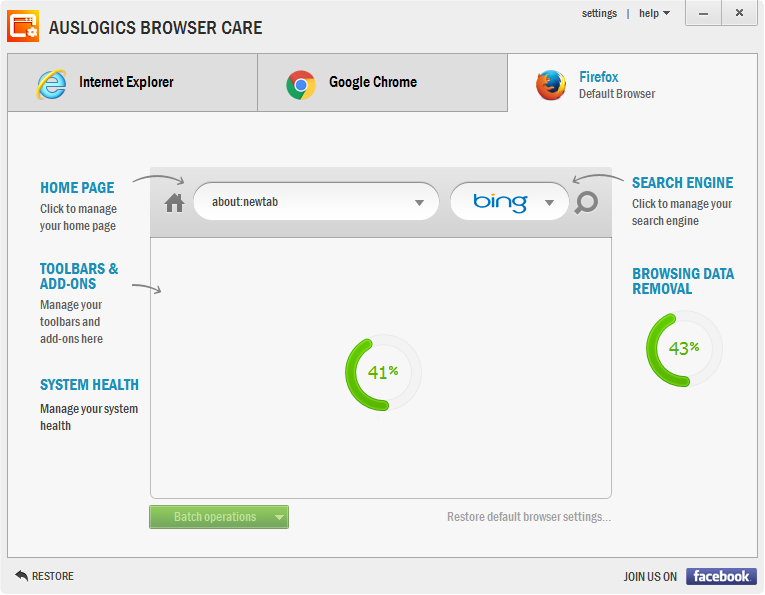Open the help dropdown menu

coord(654,14)
